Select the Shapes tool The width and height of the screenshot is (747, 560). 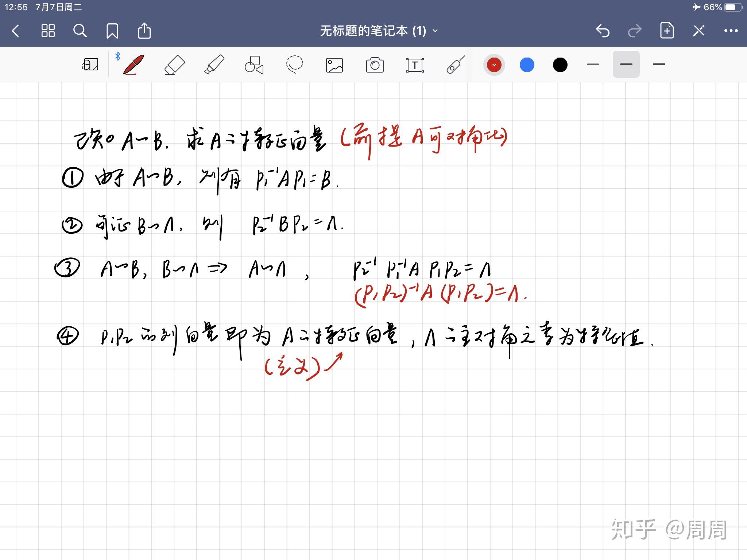pos(254,65)
